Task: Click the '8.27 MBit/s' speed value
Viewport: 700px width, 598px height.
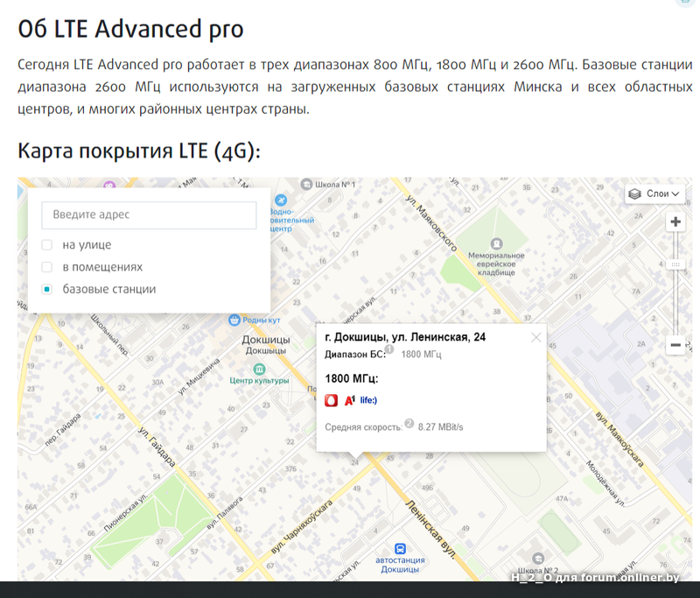Action: pyautogui.click(x=441, y=427)
